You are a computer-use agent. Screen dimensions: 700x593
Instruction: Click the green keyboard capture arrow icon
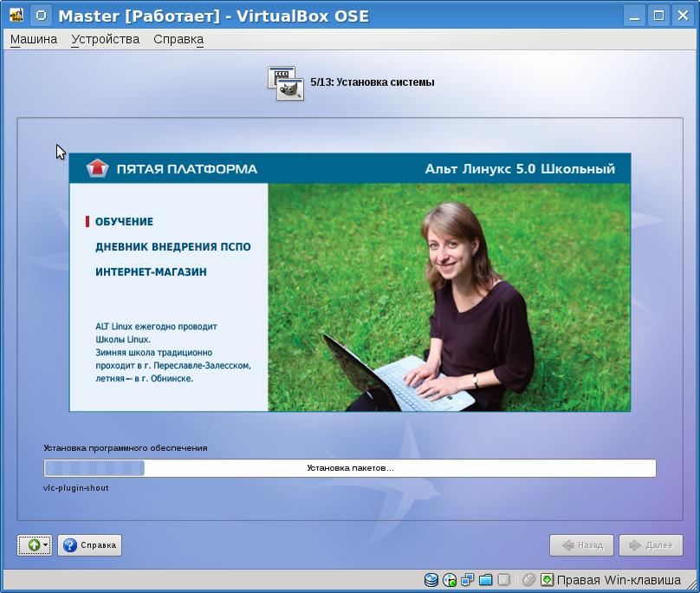547,580
